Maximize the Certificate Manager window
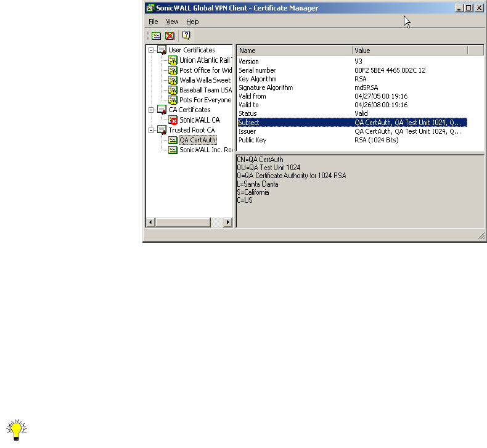This screenshot has width=487, height=448. (x=469, y=8)
